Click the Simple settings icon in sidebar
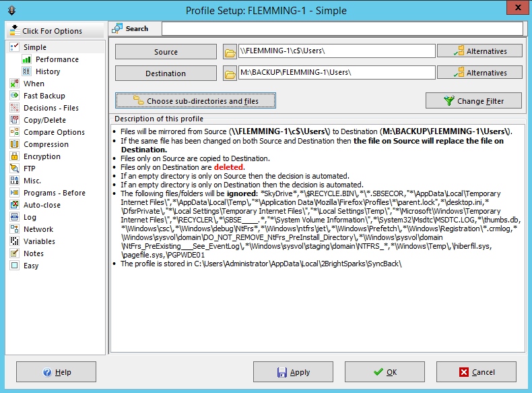Image resolution: width=532 pixels, height=393 pixels. coord(15,47)
